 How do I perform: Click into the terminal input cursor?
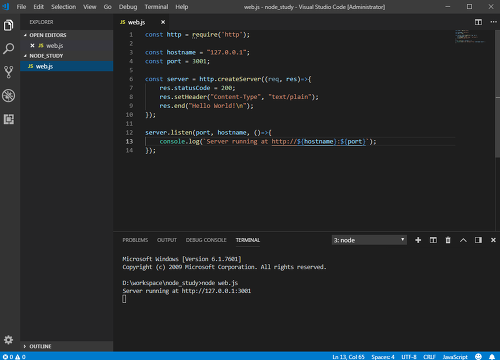124,299
